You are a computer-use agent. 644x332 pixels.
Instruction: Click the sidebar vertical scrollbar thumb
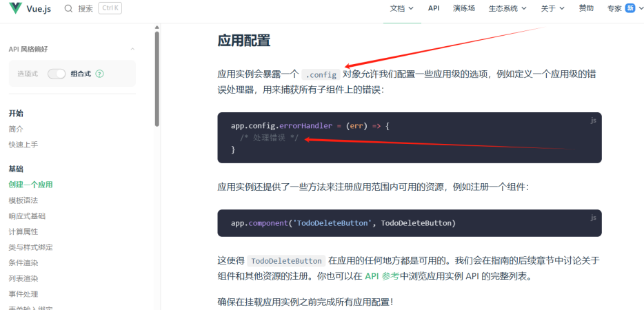click(157, 79)
